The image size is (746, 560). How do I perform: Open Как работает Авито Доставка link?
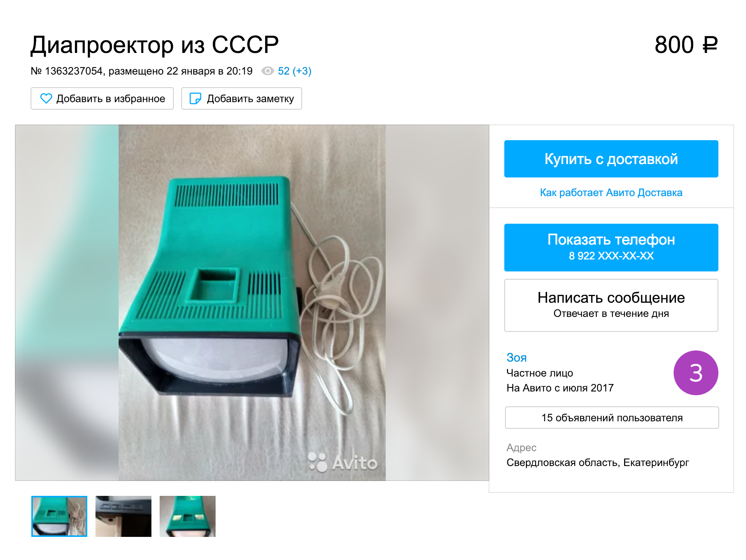coord(611,192)
